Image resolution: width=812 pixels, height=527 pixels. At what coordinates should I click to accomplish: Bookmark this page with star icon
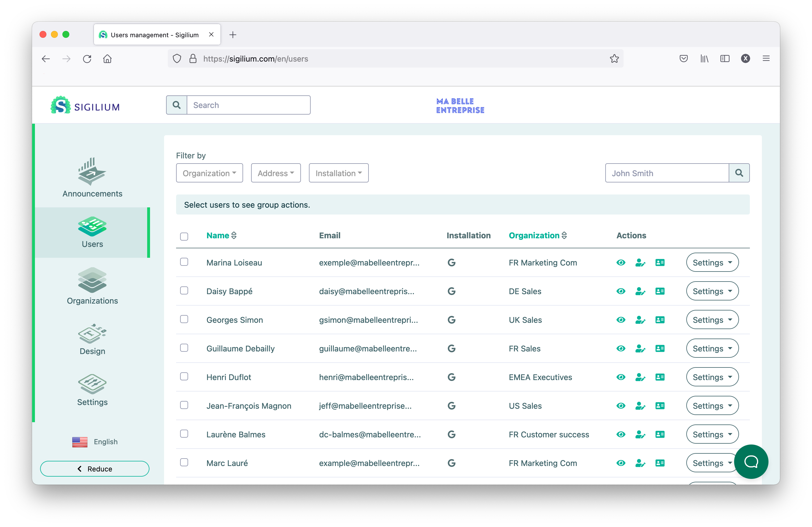[x=614, y=59]
